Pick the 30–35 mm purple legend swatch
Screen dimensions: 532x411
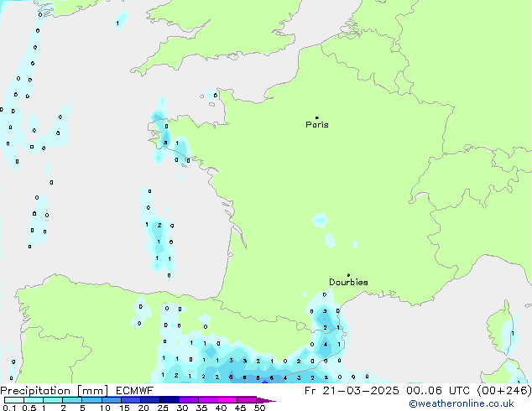189,400
